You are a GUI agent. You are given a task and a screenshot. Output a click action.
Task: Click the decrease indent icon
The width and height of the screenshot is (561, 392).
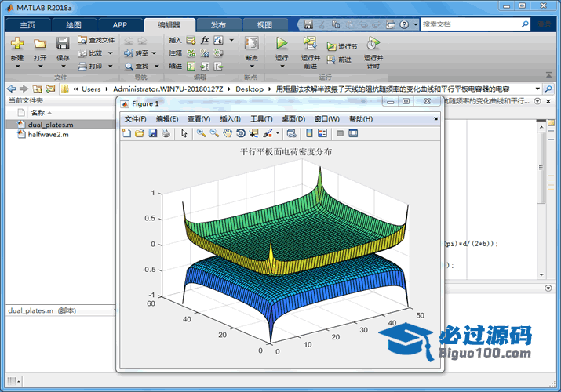tap(218, 66)
